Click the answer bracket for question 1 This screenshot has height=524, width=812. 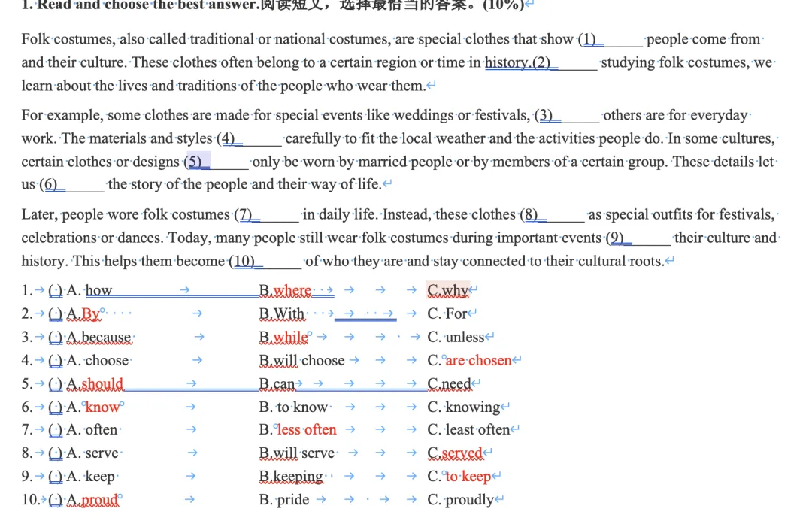point(56,290)
